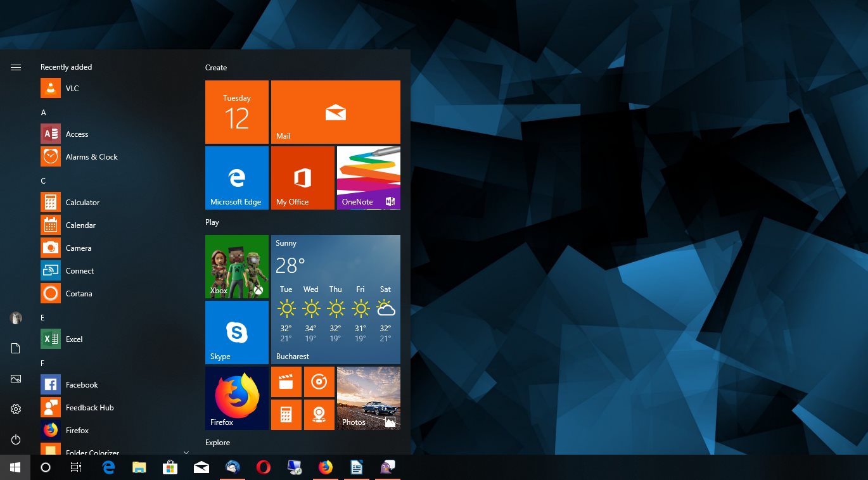
Task: Open Settings gear in Start sidebar
Action: pyautogui.click(x=16, y=409)
